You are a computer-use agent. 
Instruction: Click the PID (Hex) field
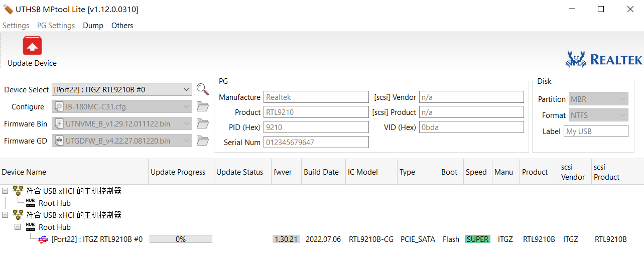(x=316, y=127)
